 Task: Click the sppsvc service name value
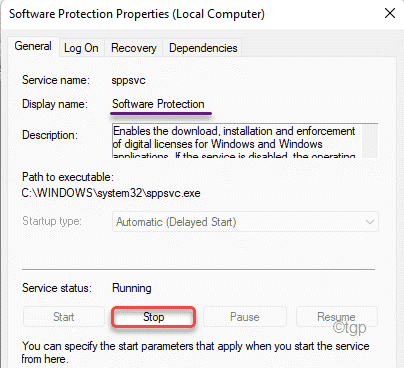[128, 80]
